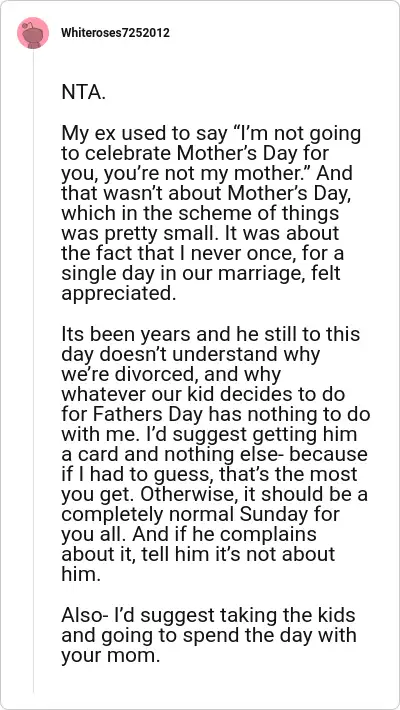Click the line 'single day in our marriage, felt'
Viewport: 400px width, 710px height.
click(x=200, y=273)
